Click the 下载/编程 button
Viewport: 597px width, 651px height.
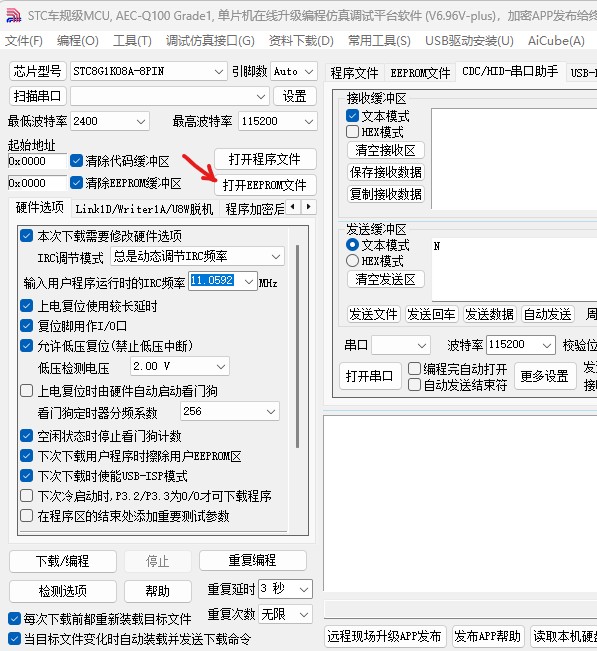(63, 561)
